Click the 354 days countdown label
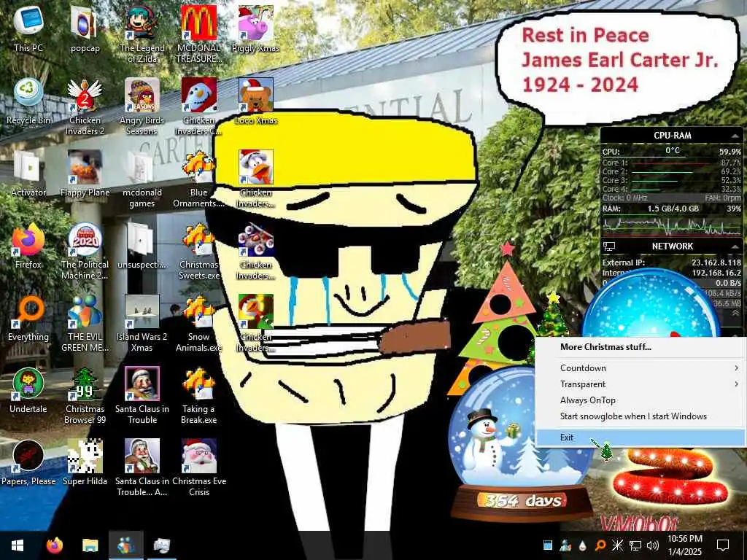The image size is (747, 560). 522,500
